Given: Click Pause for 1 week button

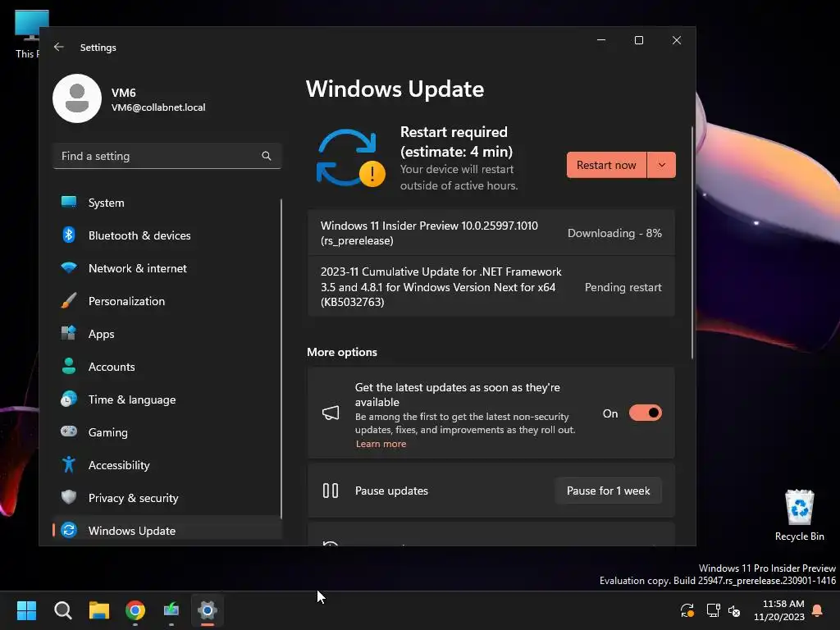Looking at the screenshot, I should point(608,491).
